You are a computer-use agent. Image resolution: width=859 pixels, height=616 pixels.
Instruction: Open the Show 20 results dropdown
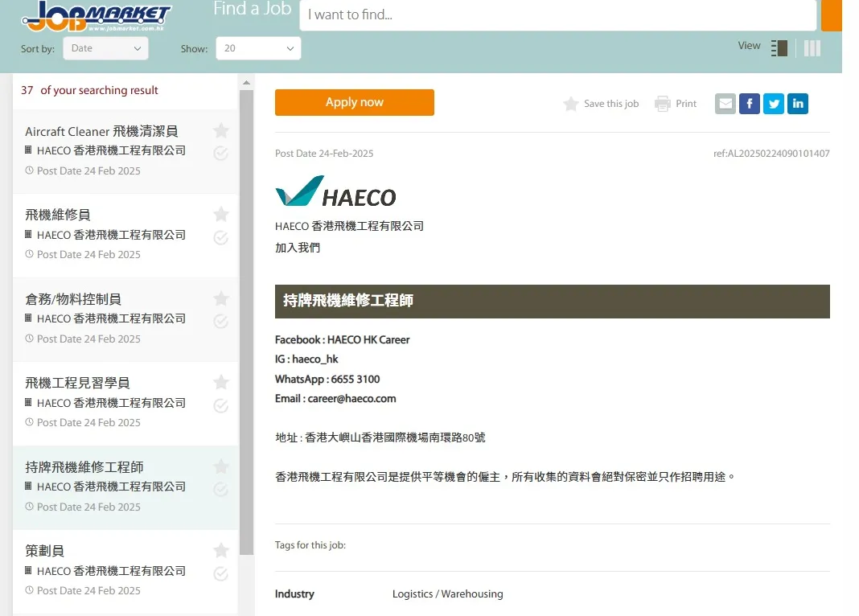coord(258,48)
